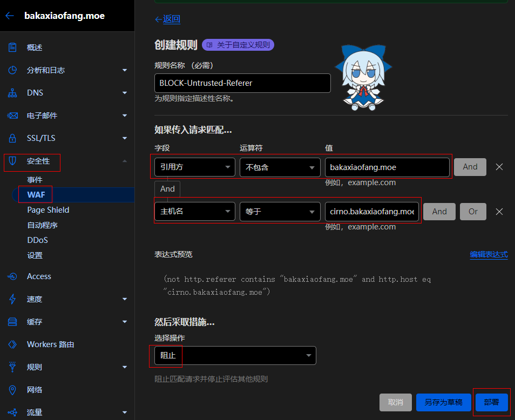
Task: Click the 编辑表达式 link
Action: click(x=489, y=255)
